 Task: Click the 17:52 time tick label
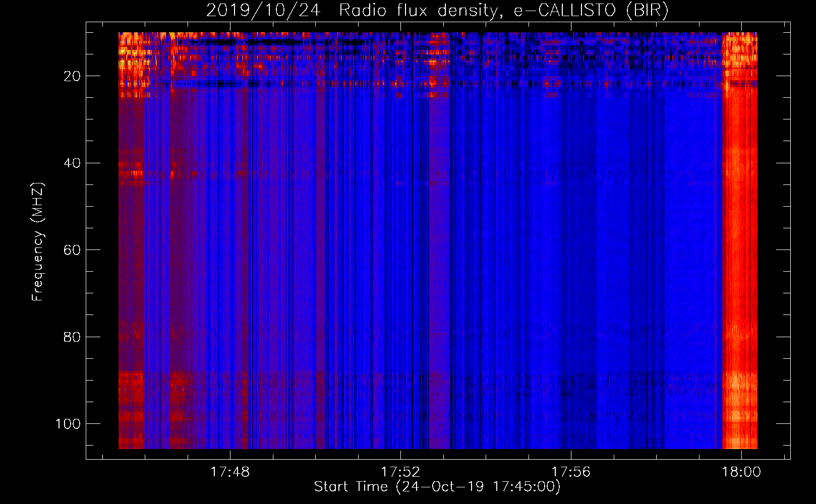point(400,472)
